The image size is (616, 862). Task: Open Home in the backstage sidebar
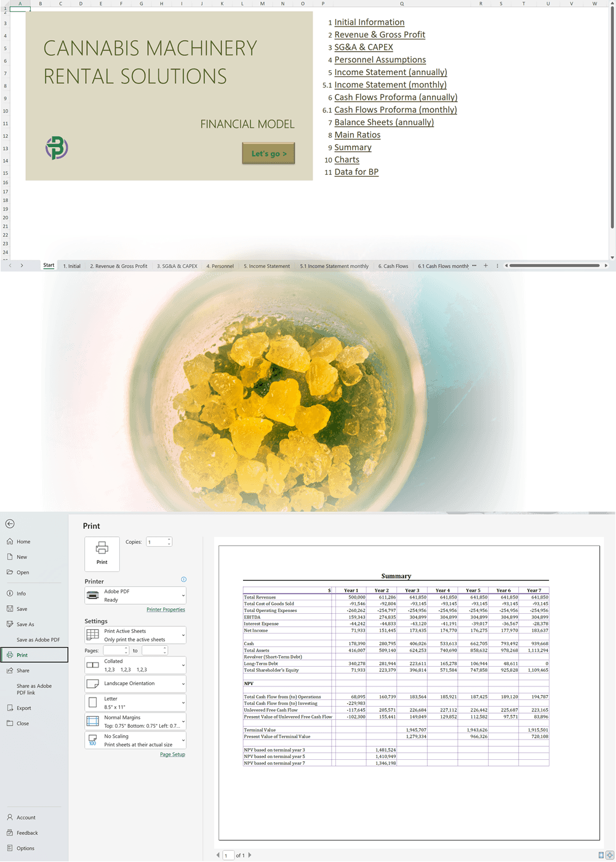pyautogui.click(x=23, y=542)
